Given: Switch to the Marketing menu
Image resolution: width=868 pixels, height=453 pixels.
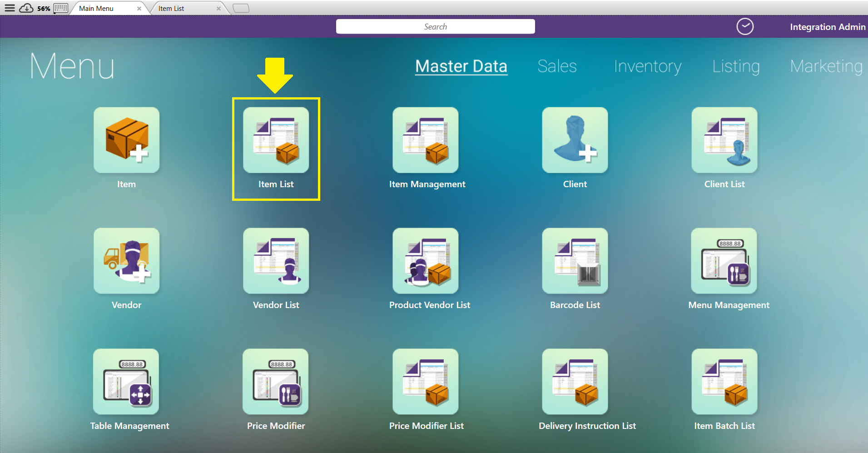Looking at the screenshot, I should pos(826,66).
